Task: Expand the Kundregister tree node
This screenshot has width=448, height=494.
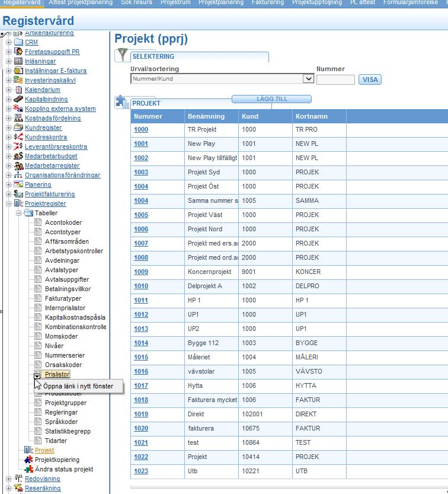Action: click(8, 128)
